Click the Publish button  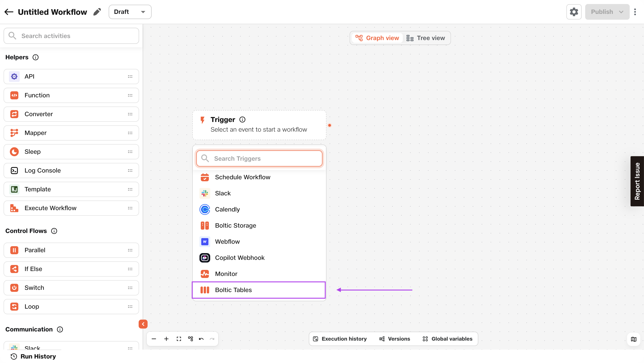[x=607, y=11]
